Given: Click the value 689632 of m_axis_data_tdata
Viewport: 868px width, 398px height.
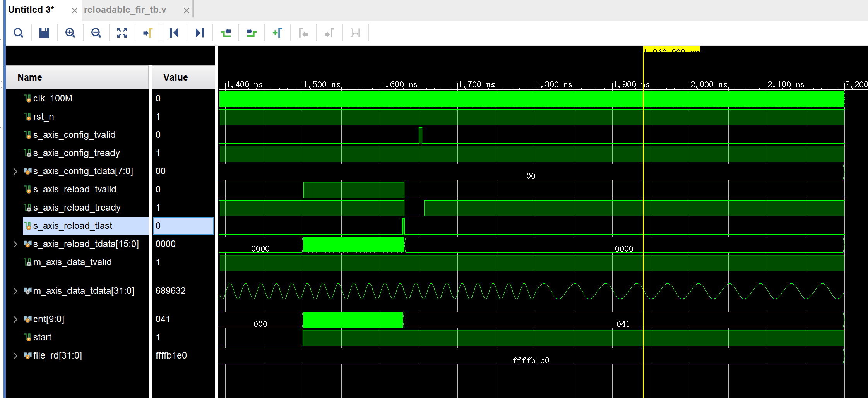Looking at the screenshot, I should 171,291.
